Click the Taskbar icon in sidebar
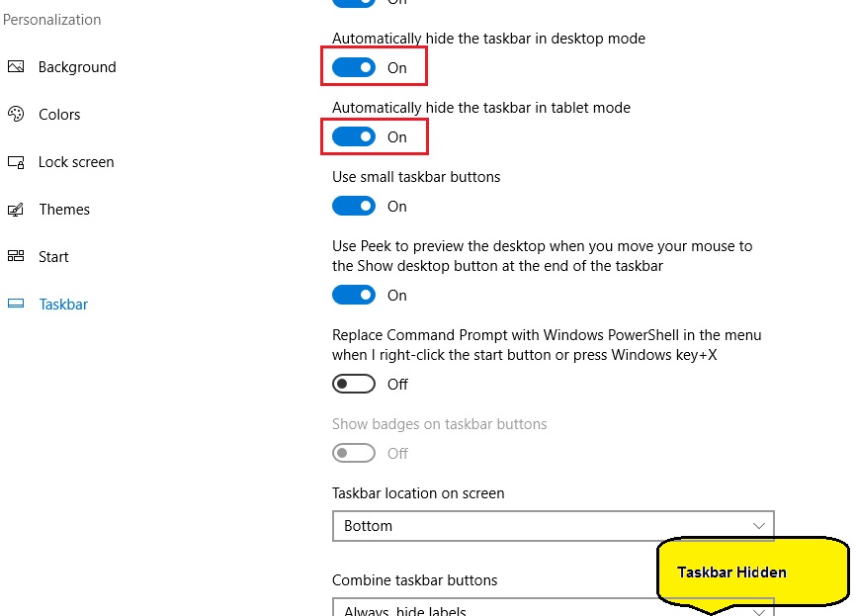Image resolution: width=857 pixels, height=616 pixels. point(16,305)
